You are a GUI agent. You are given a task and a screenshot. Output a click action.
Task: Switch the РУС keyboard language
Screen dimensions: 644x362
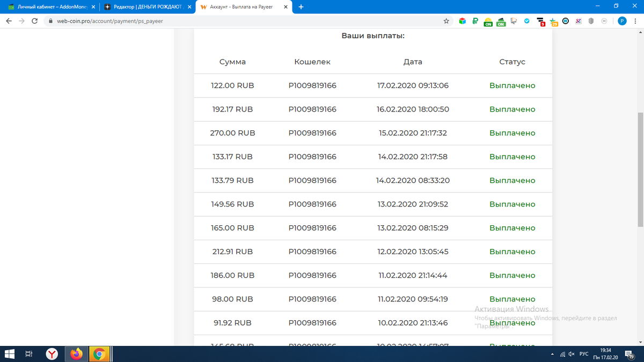point(584,354)
